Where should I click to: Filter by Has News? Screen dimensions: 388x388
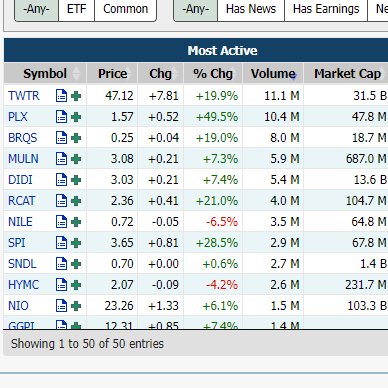[x=251, y=9]
